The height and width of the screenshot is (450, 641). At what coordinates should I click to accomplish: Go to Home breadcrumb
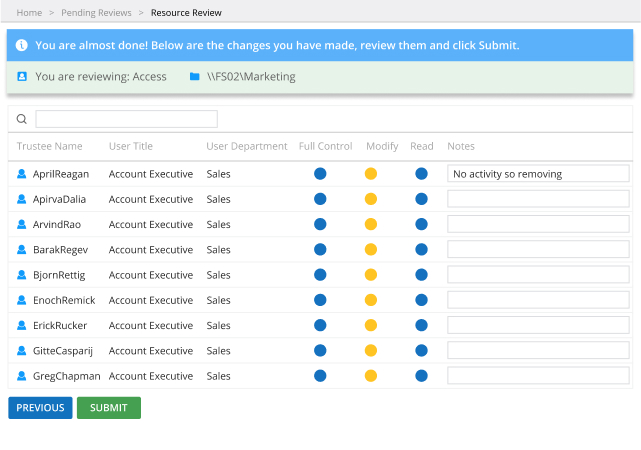pyautogui.click(x=29, y=13)
